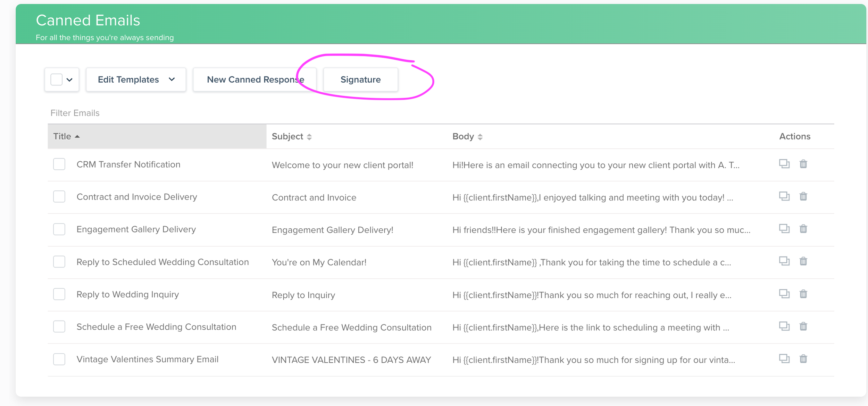This screenshot has width=868, height=406.
Task: Check the Reply to Wedding Inquiry checkbox
Action: click(x=59, y=294)
